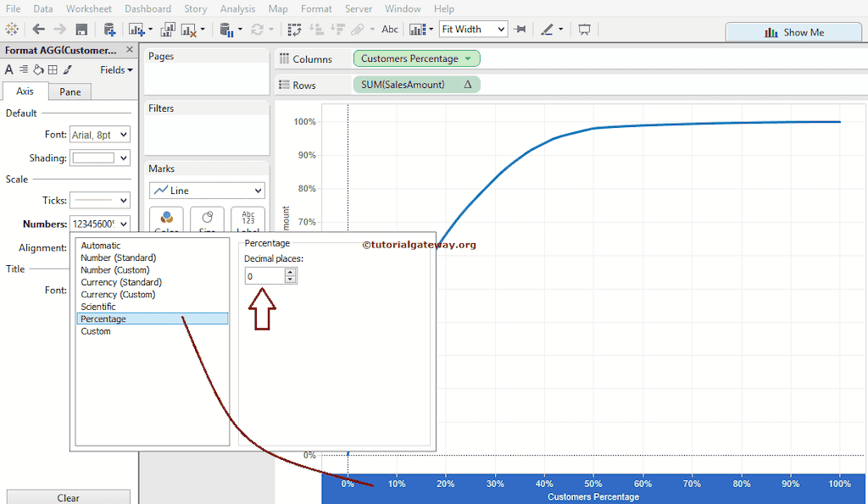Open the Ticks style dropdown

tap(99, 201)
